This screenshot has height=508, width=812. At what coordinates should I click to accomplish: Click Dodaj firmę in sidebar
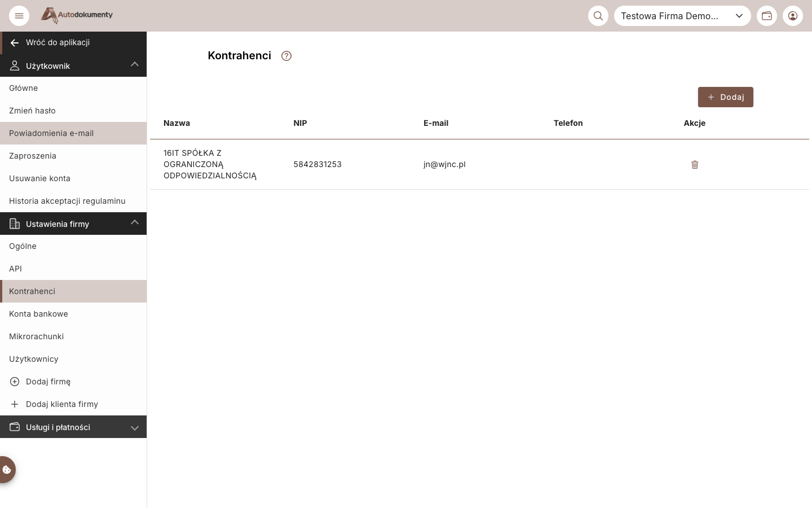point(73,382)
